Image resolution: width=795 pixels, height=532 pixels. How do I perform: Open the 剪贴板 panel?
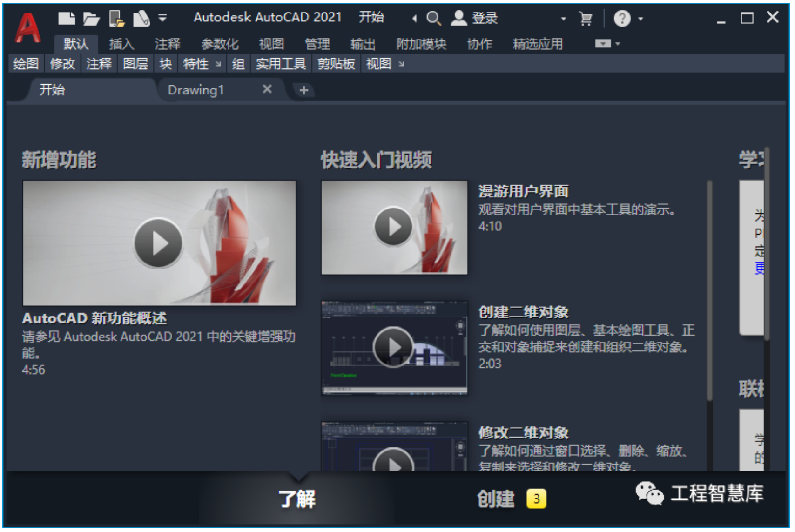coord(336,64)
